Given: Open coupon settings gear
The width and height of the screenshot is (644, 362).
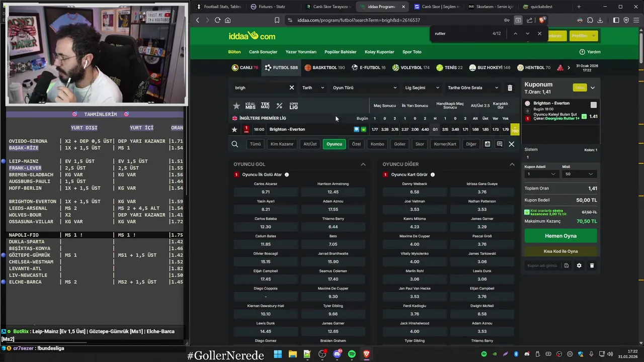Looking at the screenshot, I should click(579, 265).
